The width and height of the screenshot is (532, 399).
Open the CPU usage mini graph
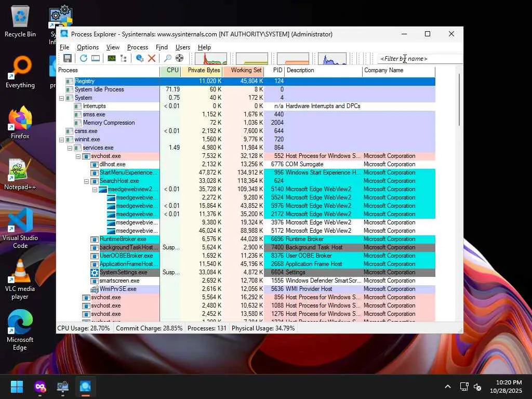click(x=211, y=58)
